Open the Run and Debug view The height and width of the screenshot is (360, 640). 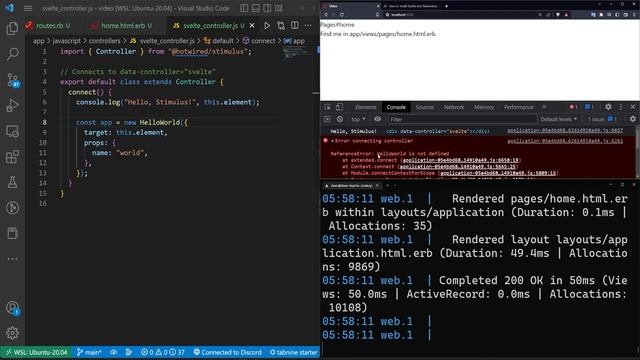click(12, 105)
